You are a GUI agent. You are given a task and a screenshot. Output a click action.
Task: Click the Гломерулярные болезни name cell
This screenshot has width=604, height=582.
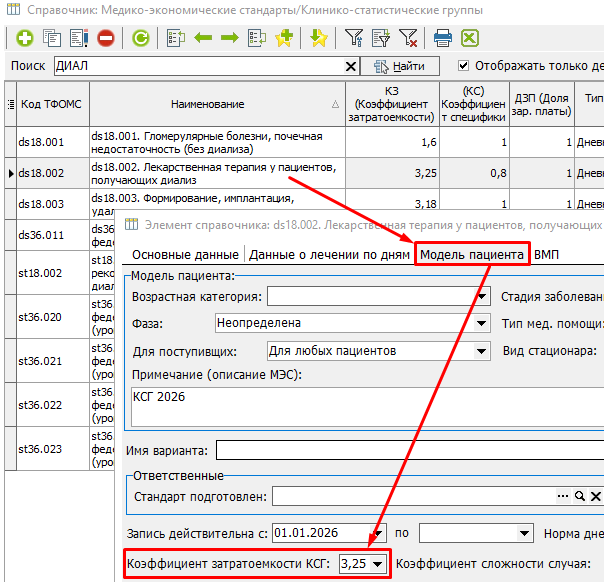pos(217,142)
